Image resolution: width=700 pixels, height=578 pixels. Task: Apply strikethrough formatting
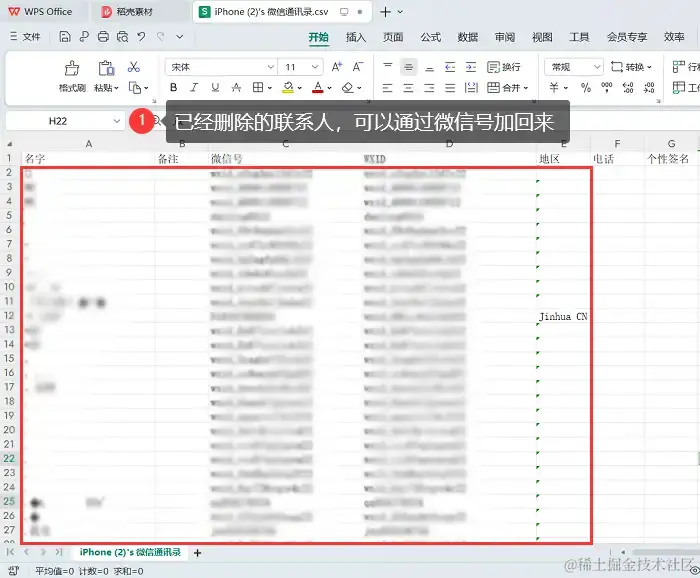(x=236, y=87)
